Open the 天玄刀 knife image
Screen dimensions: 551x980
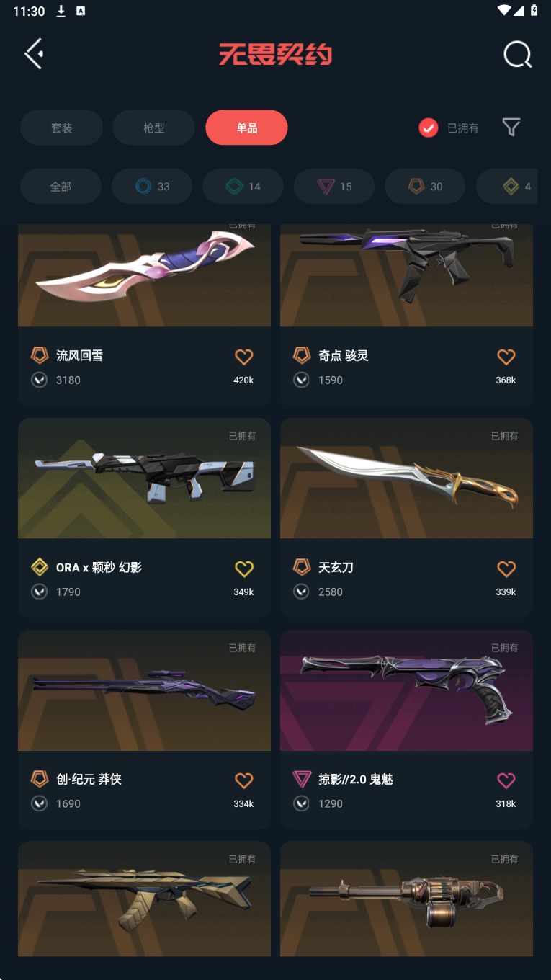point(406,478)
